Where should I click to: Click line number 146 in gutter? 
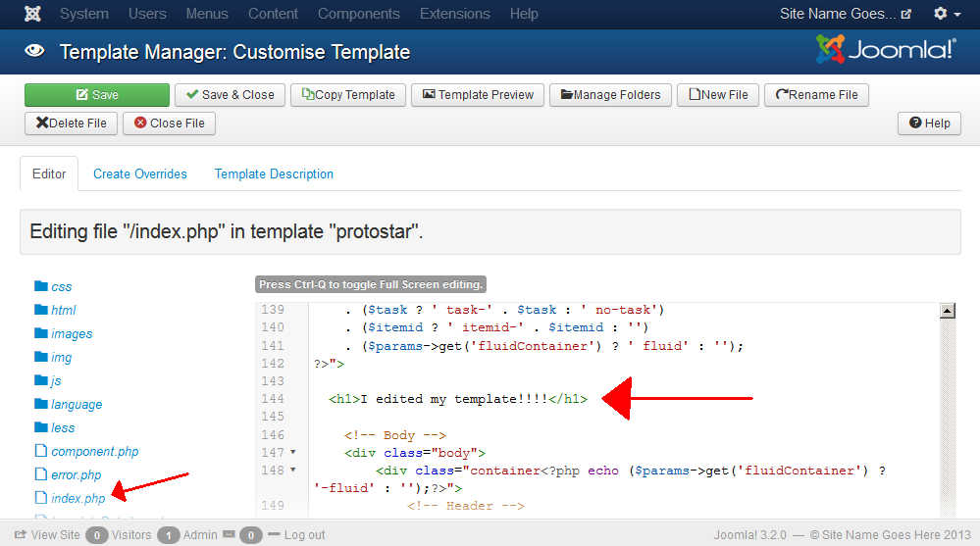273,435
